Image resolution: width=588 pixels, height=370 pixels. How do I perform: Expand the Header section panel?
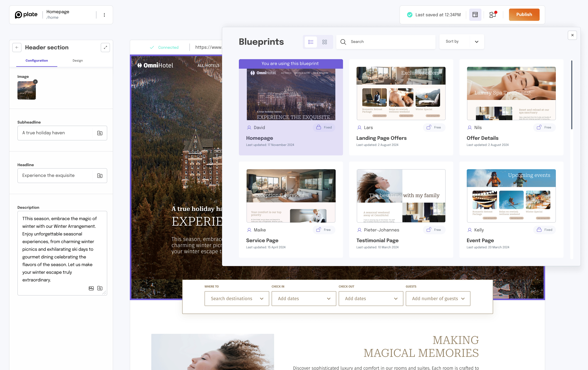tap(105, 47)
